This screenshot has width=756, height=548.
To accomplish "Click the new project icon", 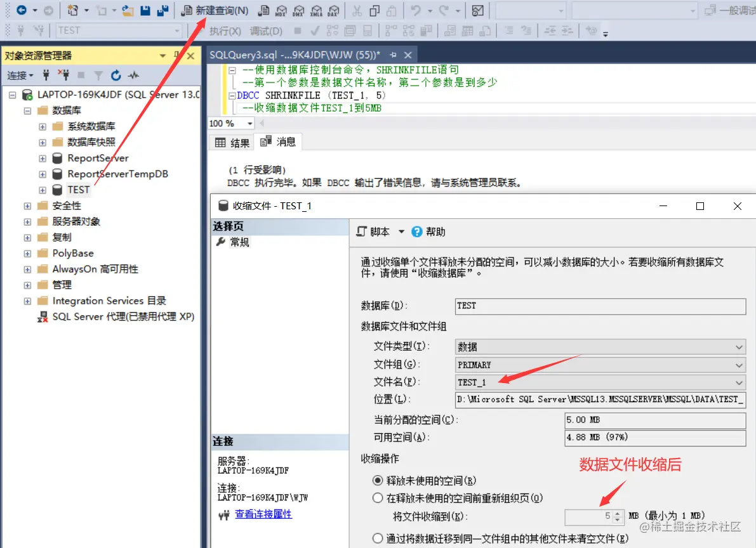I will 72,10.
